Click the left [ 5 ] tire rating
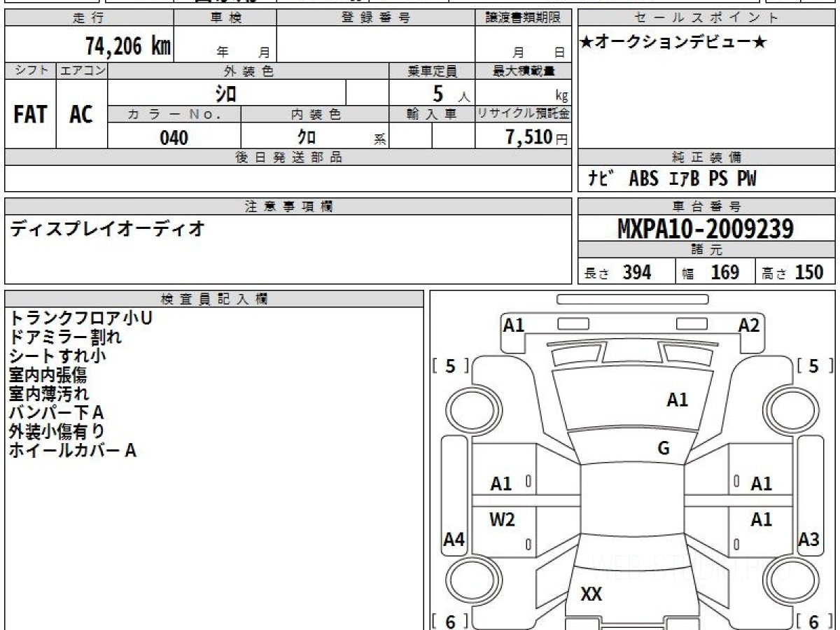The width and height of the screenshot is (840, 630). click(450, 366)
